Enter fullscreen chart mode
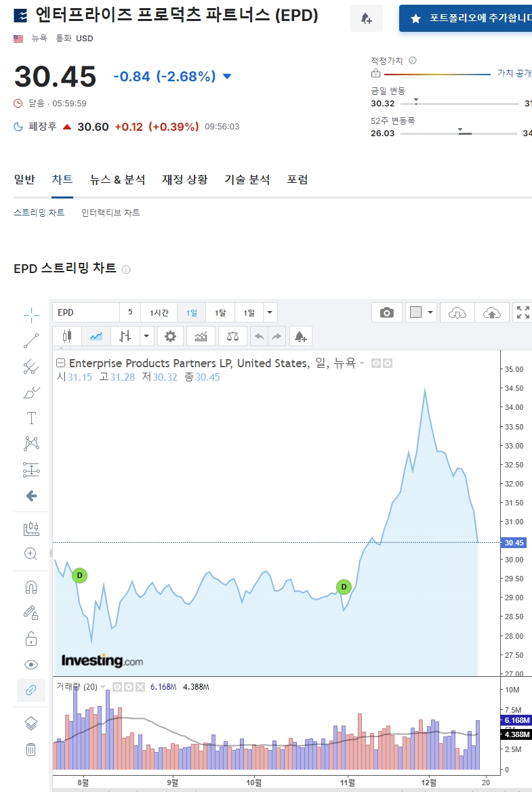This screenshot has height=792, width=532. tap(523, 312)
